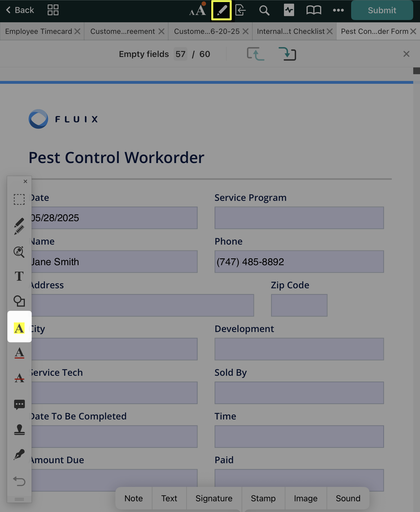The width and height of the screenshot is (420, 512).
Task: Pick the Shapes tool in sidebar
Action: [x=19, y=301]
